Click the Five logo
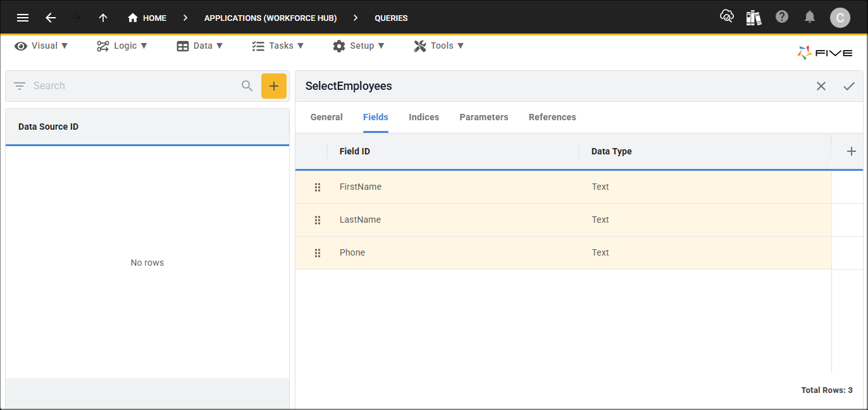Image resolution: width=868 pixels, height=410 pixels. [825, 53]
